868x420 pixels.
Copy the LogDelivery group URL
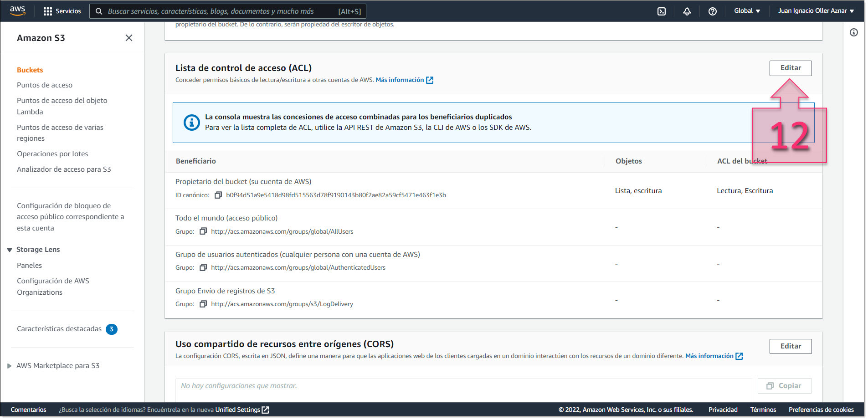click(x=203, y=303)
